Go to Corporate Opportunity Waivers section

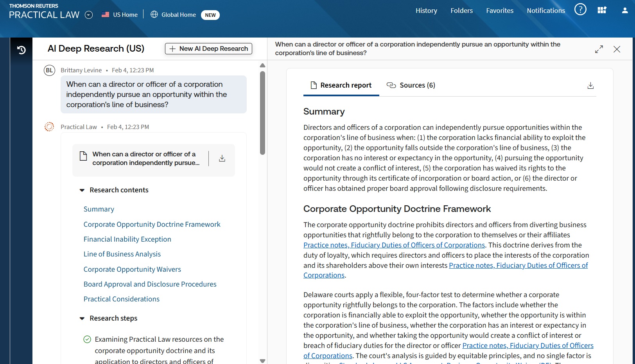click(x=132, y=269)
